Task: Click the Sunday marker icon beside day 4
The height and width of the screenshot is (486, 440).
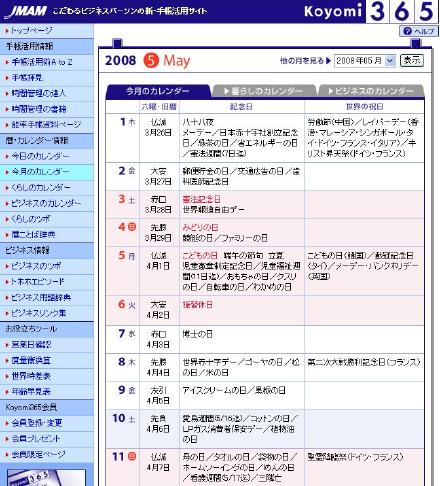Action: 132,227
